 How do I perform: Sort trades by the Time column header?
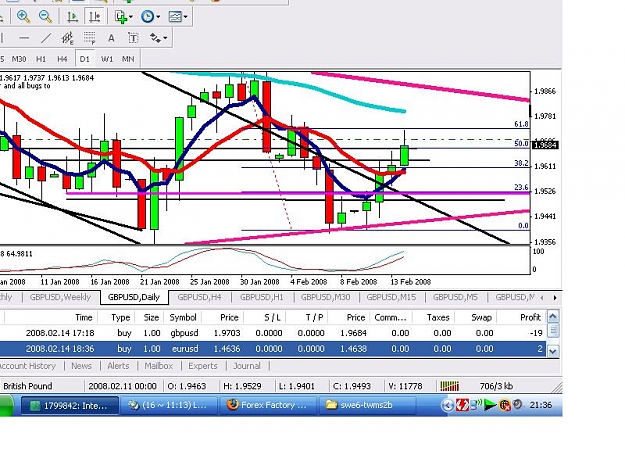point(51,318)
